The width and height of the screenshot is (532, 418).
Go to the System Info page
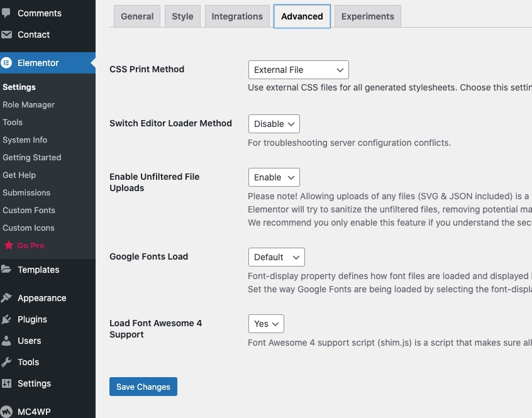(x=25, y=140)
